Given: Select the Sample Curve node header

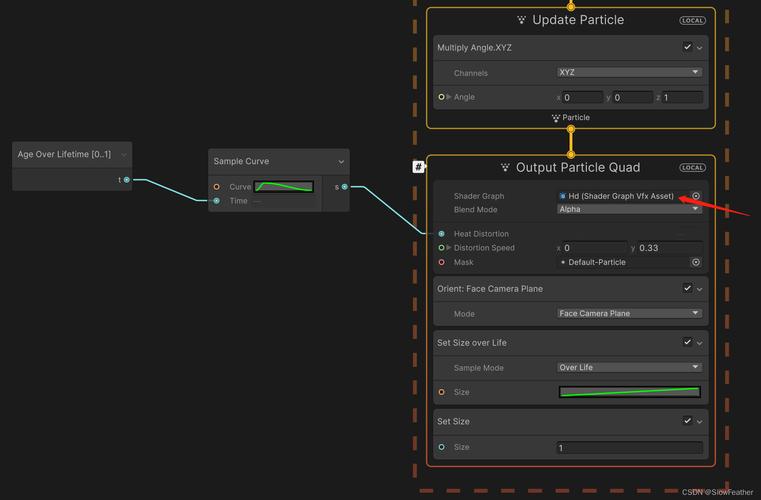Looking at the screenshot, I should [x=279, y=162].
